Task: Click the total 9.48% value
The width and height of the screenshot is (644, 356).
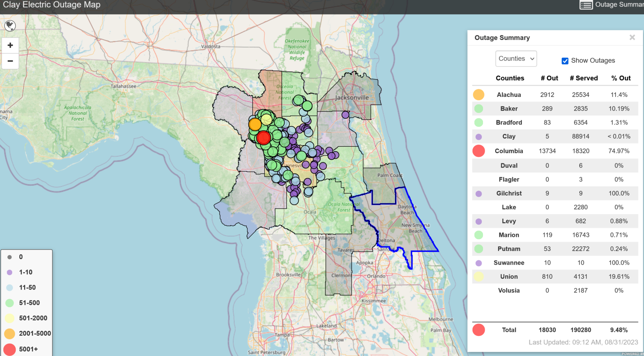Action: tap(619, 330)
